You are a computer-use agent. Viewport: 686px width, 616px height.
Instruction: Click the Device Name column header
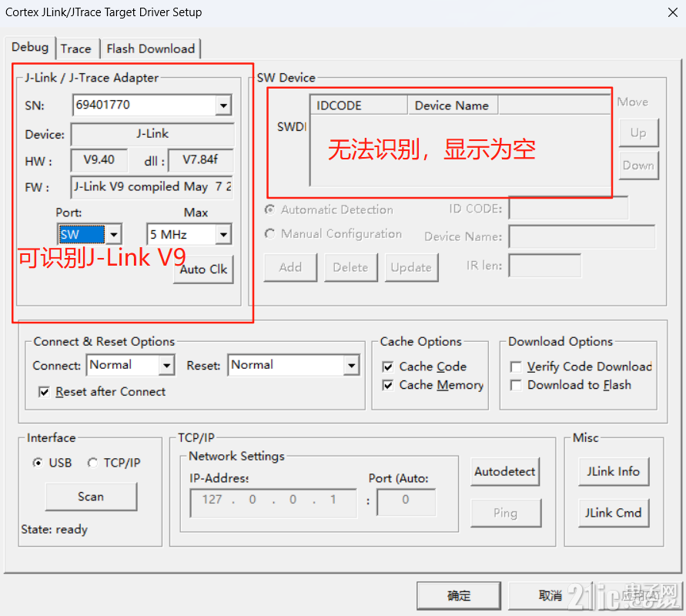coord(453,105)
